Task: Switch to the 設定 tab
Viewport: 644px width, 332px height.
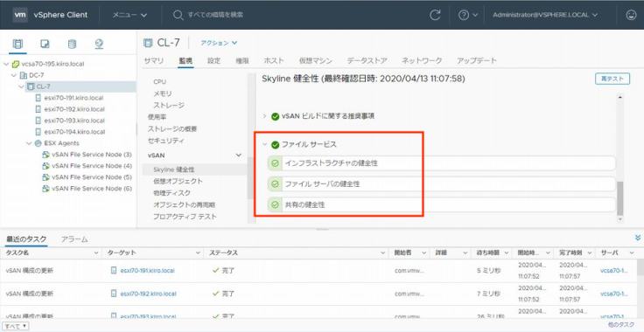Action: pos(214,60)
